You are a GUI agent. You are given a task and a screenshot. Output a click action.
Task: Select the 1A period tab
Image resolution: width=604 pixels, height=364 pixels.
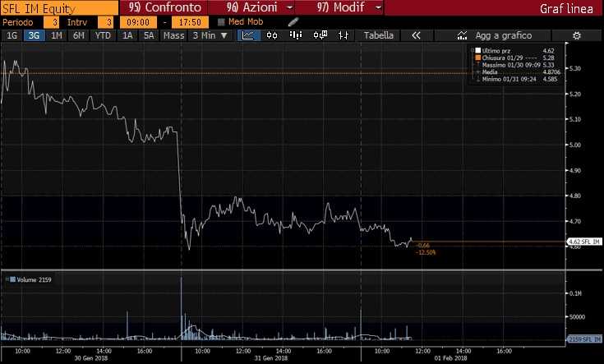(127, 35)
